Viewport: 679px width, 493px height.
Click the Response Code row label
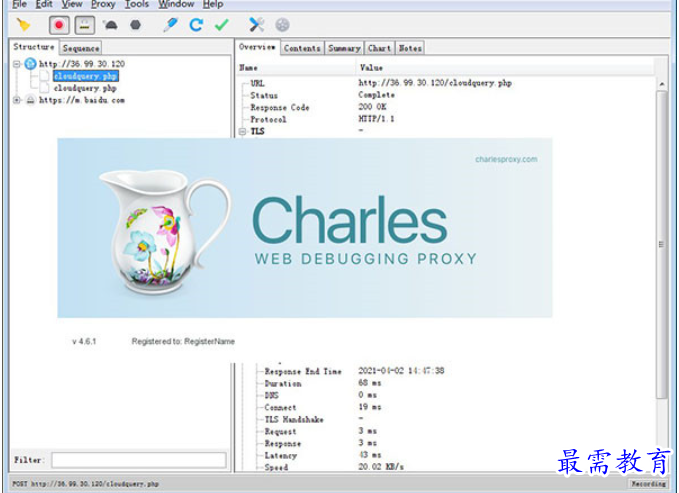[280, 107]
